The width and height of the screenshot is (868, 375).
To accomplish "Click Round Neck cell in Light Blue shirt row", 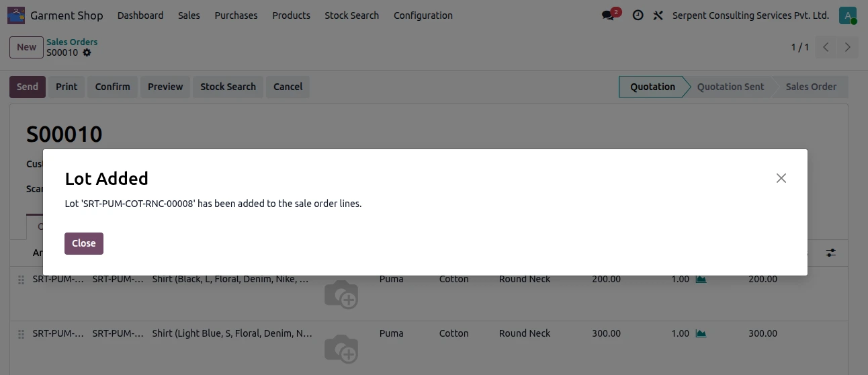I will click(525, 333).
